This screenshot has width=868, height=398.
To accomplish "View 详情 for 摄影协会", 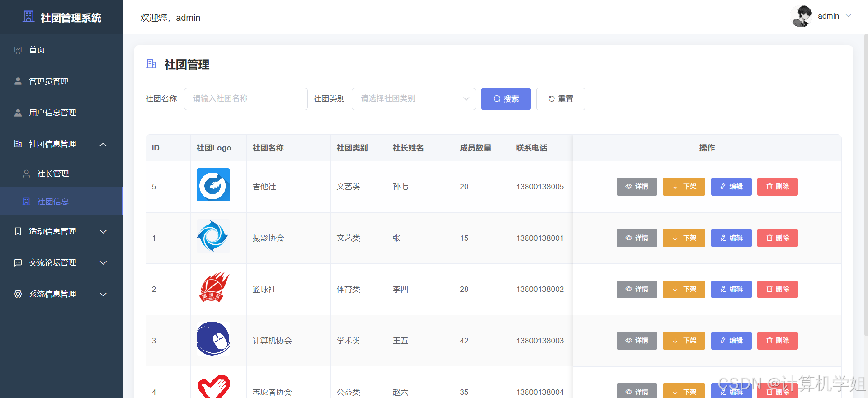I will coord(637,238).
